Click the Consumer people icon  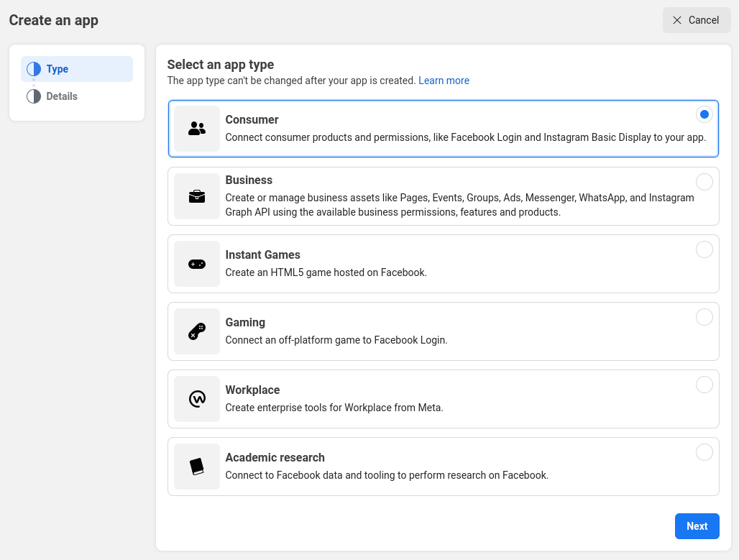(x=197, y=129)
